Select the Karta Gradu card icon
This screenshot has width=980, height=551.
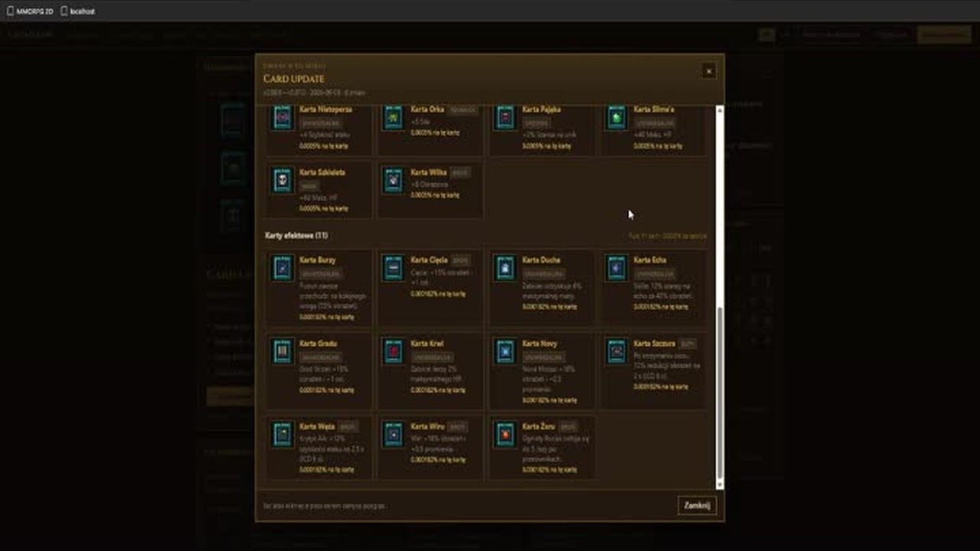(x=283, y=351)
